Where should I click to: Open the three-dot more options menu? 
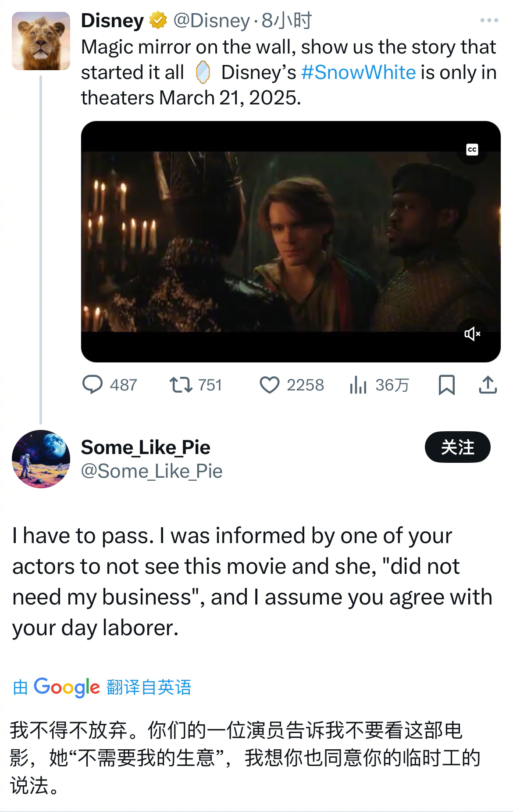click(x=489, y=20)
